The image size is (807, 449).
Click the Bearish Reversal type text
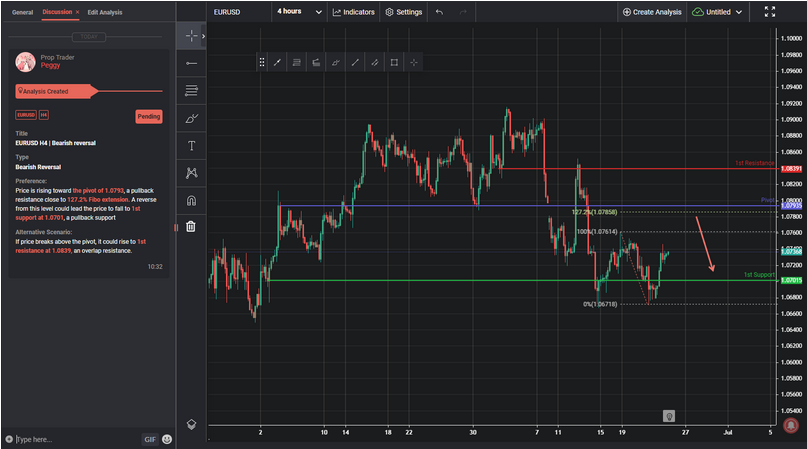tap(38, 167)
